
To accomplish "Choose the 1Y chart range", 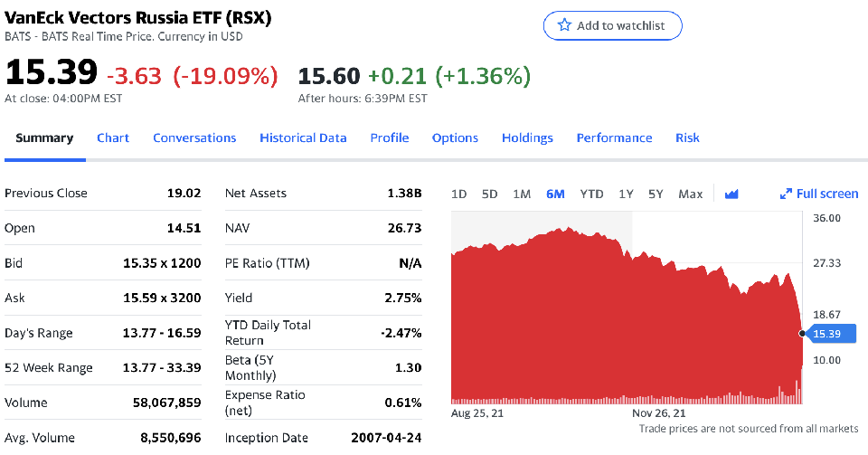I will 626,194.
